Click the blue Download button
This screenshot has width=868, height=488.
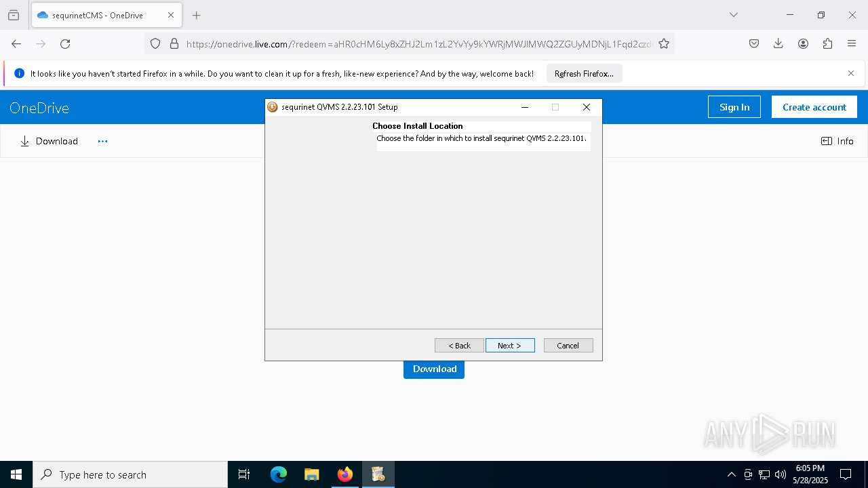pos(434,369)
